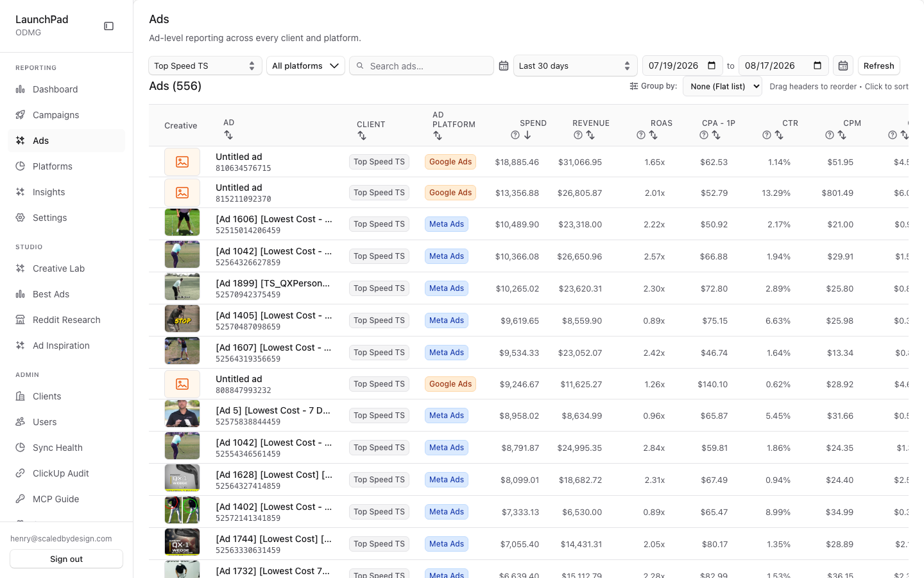
Task: Open the thumbnail for ad 52515014206459
Action: [182, 223]
